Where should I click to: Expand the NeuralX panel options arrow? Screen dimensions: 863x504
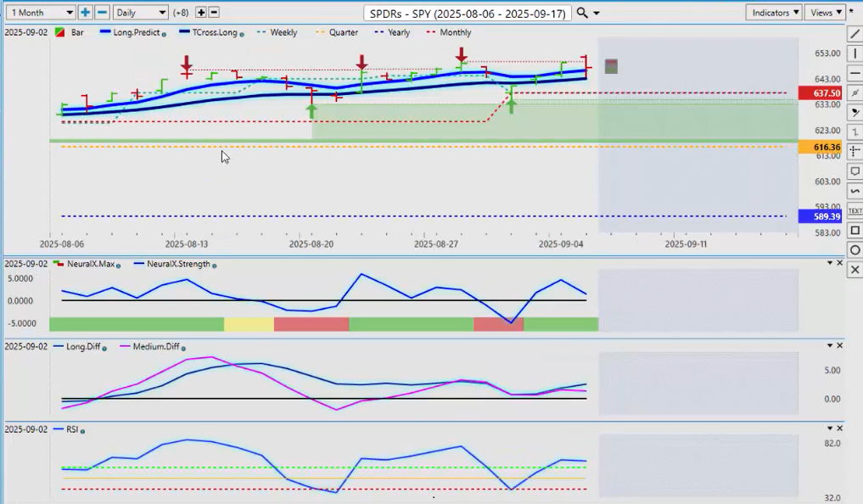[830, 263]
